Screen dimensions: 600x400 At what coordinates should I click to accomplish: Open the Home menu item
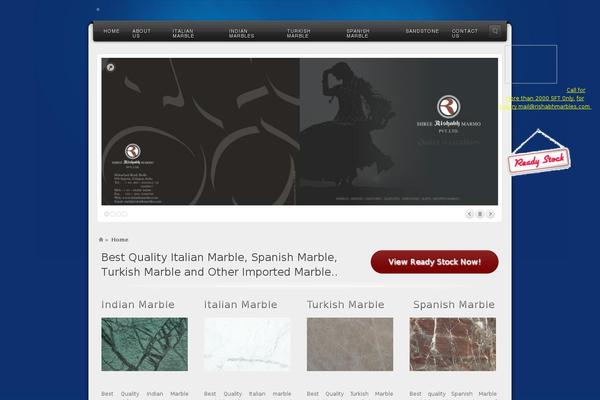(111, 31)
